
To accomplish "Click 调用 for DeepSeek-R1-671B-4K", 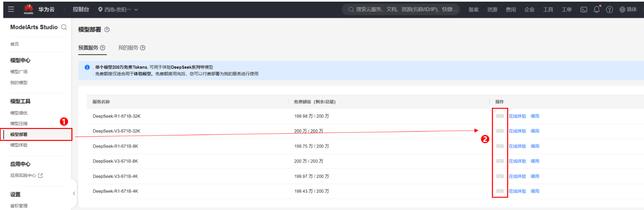I will [x=535, y=192].
